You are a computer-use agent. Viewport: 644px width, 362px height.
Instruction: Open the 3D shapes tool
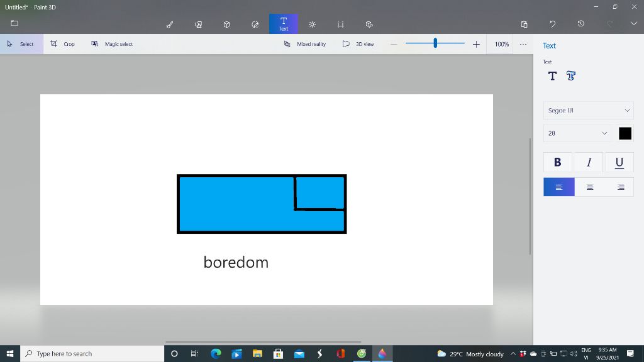(x=226, y=25)
